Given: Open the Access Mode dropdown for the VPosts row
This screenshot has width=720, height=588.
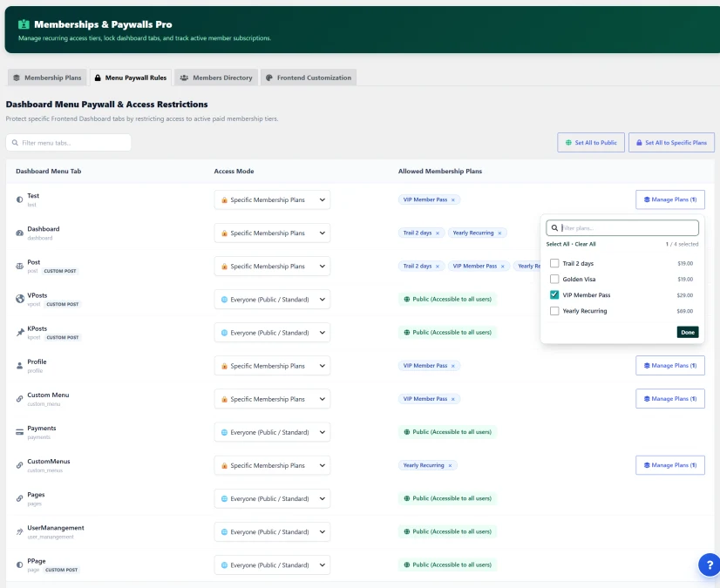Looking at the screenshot, I should [272, 300].
